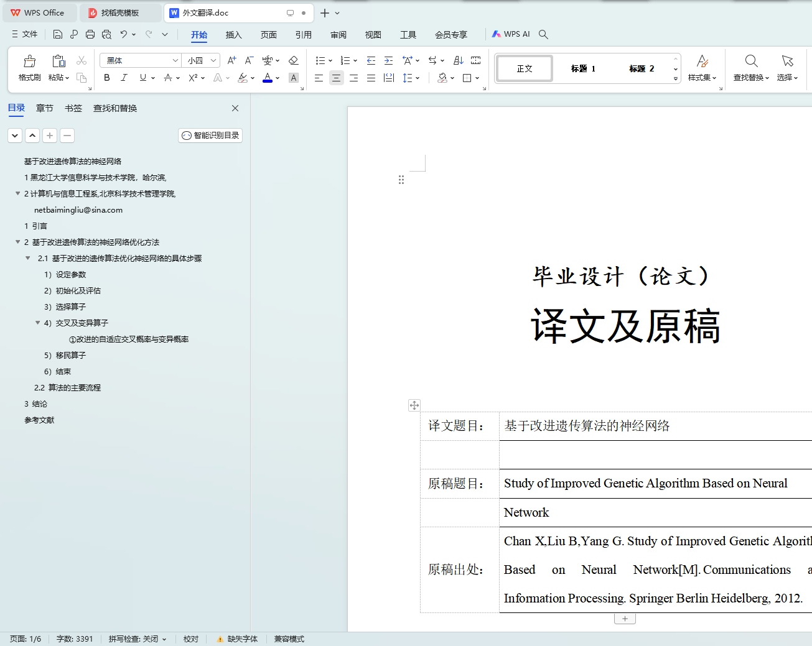Open the font size dropdown 小四
The width and height of the screenshot is (812, 646).
202,60
